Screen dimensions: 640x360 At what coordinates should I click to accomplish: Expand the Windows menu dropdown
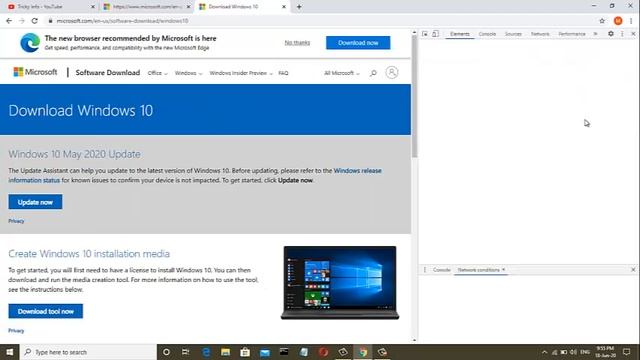pyautogui.click(x=188, y=73)
